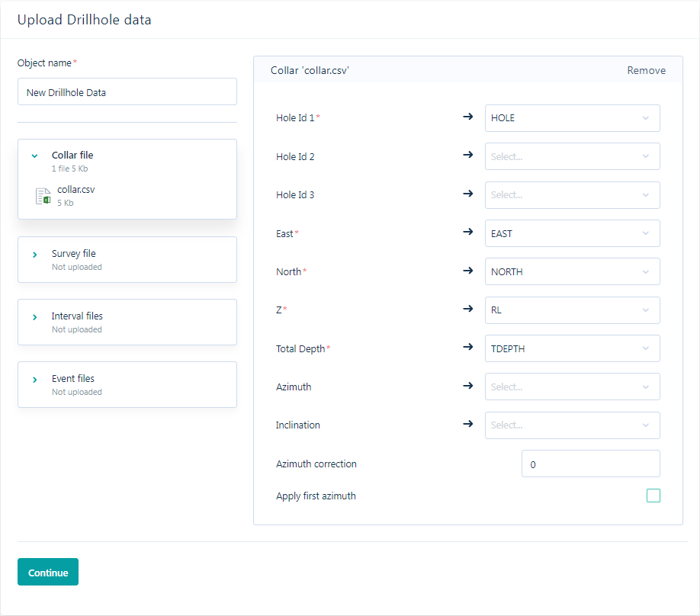Click the Azimuth correction input field

(x=591, y=464)
